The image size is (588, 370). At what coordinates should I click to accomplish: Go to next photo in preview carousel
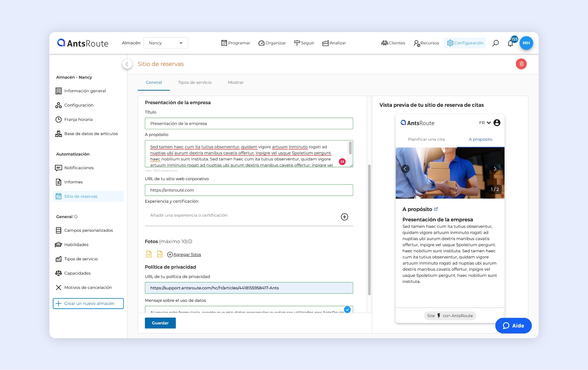495,169
